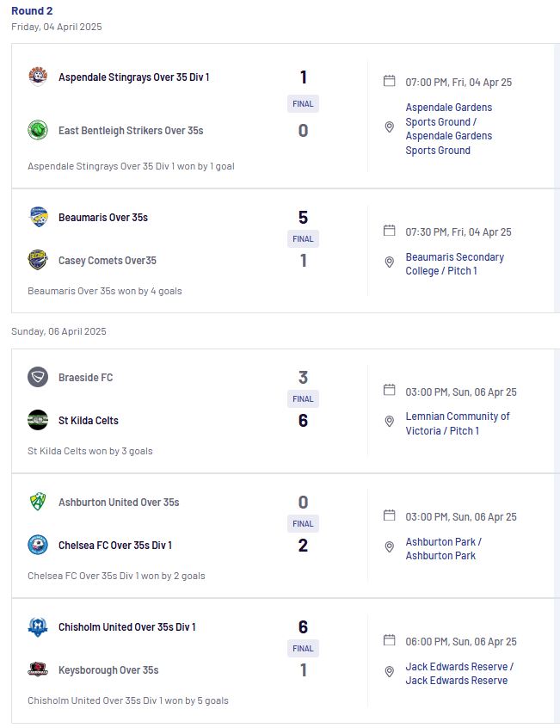Open the Chisholm United Over 35s Div 1 team

(127, 627)
